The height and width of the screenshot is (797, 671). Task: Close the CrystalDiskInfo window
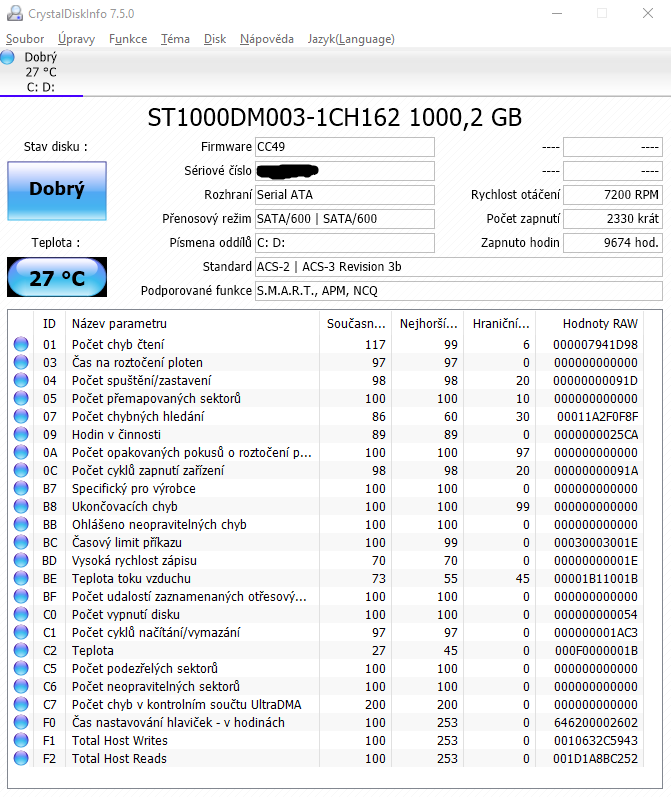[x=648, y=13]
